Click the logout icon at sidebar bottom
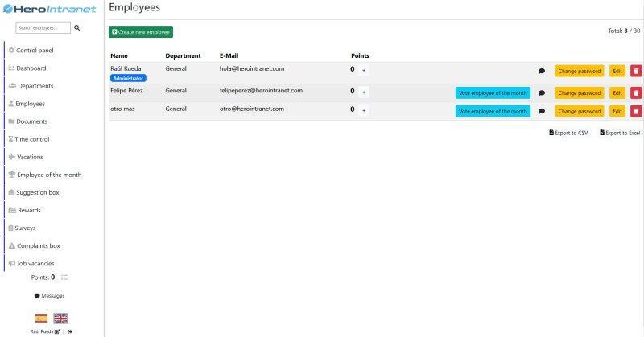Viewport: 644px width, 337px height. [70, 331]
